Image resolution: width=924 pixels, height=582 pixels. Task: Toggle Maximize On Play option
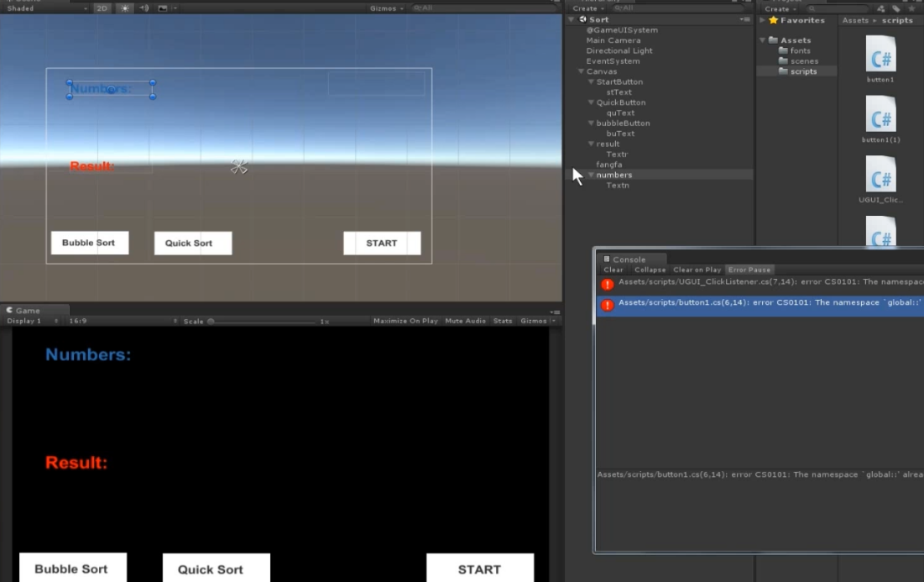click(405, 321)
